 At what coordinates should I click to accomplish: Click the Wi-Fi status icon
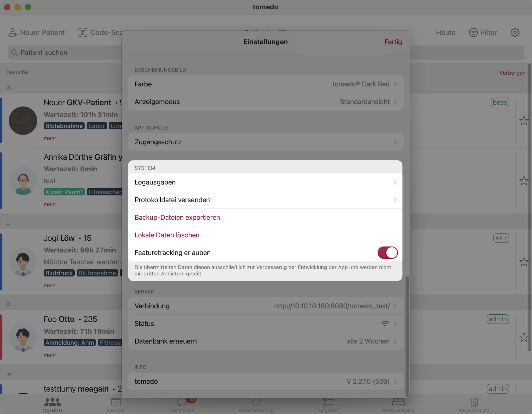(x=385, y=324)
